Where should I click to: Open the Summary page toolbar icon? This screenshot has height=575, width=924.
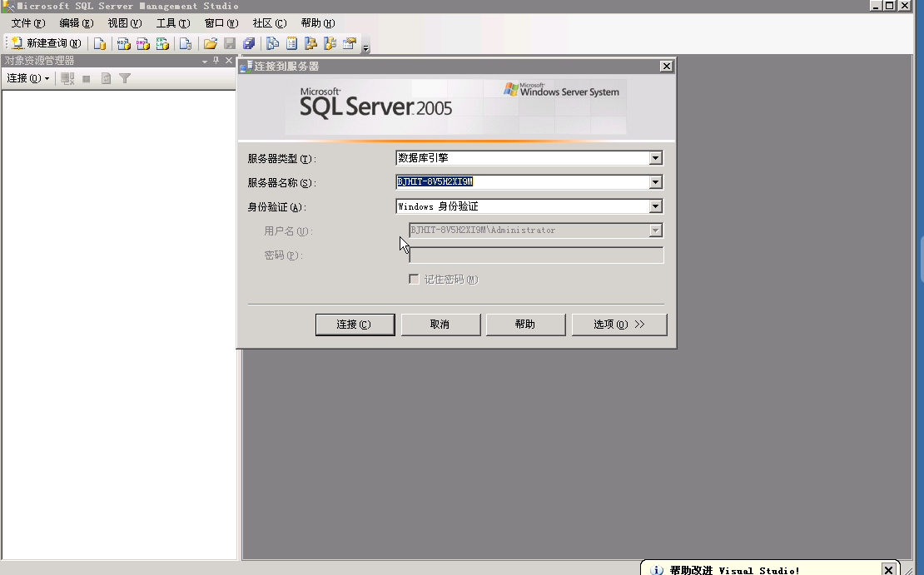[291, 43]
